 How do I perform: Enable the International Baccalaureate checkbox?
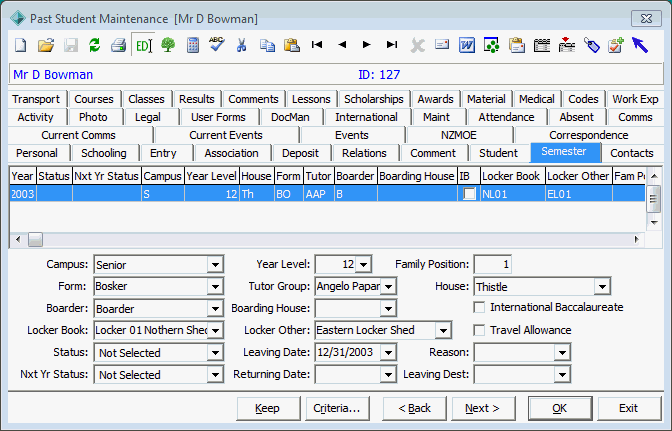click(479, 307)
